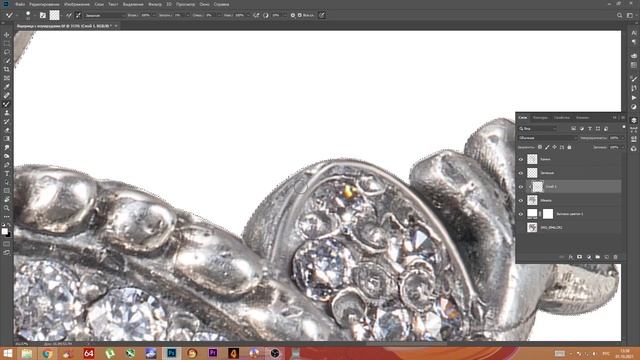Create a new group folder icon

tap(598, 257)
